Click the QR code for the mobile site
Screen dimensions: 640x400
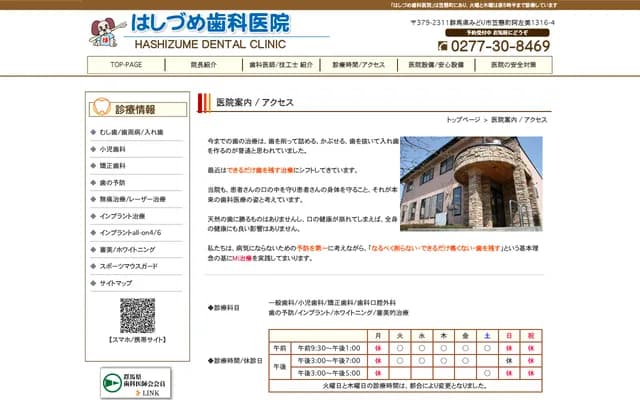(137, 315)
